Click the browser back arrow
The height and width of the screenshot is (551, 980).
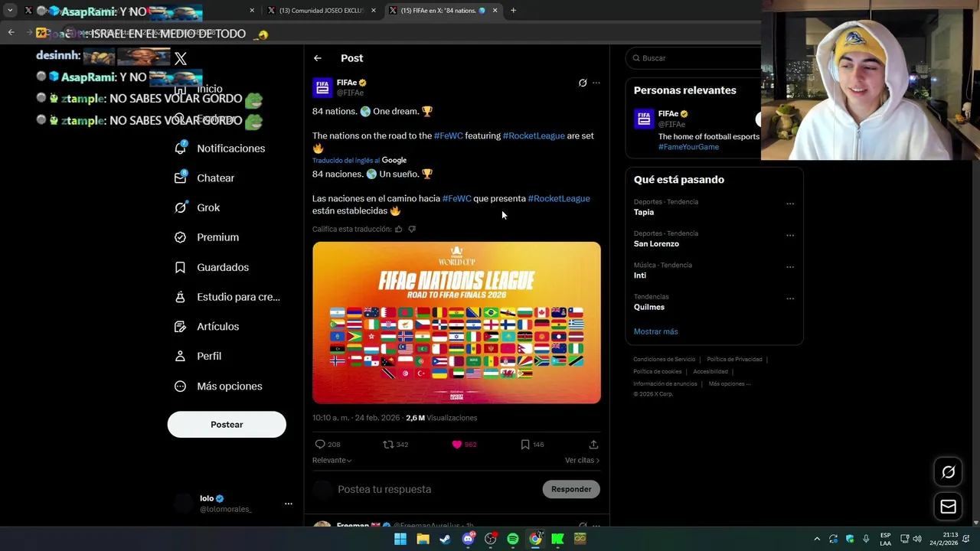point(11,32)
